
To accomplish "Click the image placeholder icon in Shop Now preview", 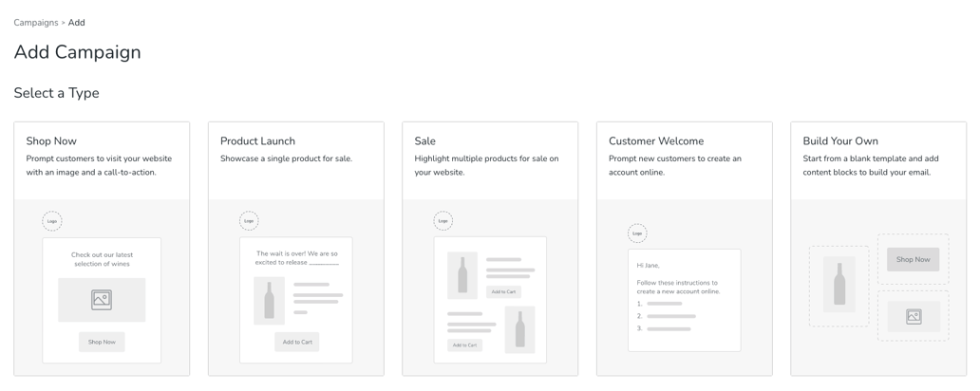I will coord(102,300).
